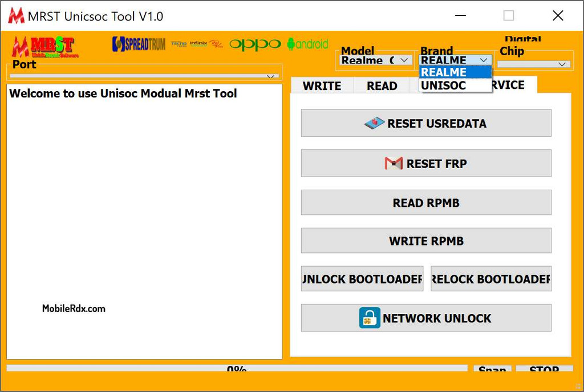Expand the Port dropdown
The height and width of the screenshot is (392, 584).
[144, 76]
